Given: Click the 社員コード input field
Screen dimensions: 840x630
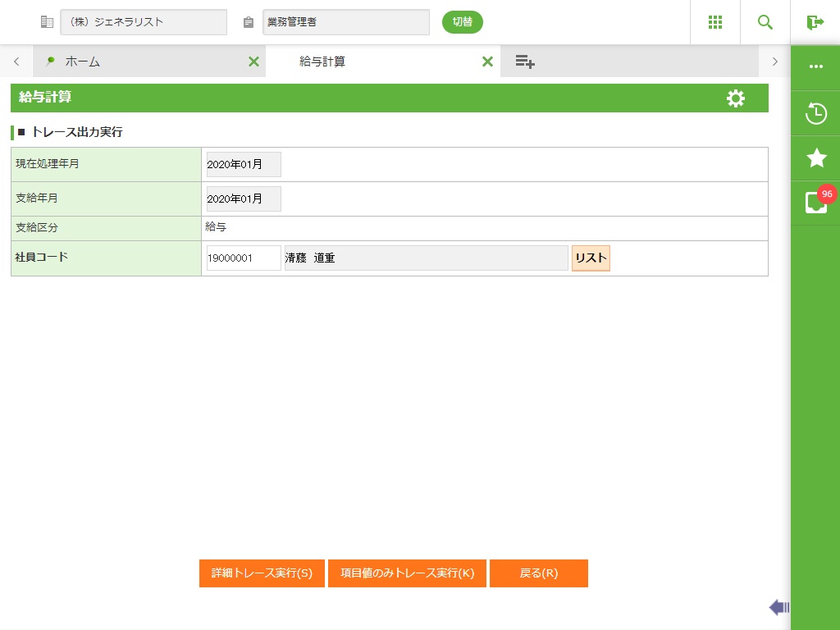Looking at the screenshot, I should [244, 258].
